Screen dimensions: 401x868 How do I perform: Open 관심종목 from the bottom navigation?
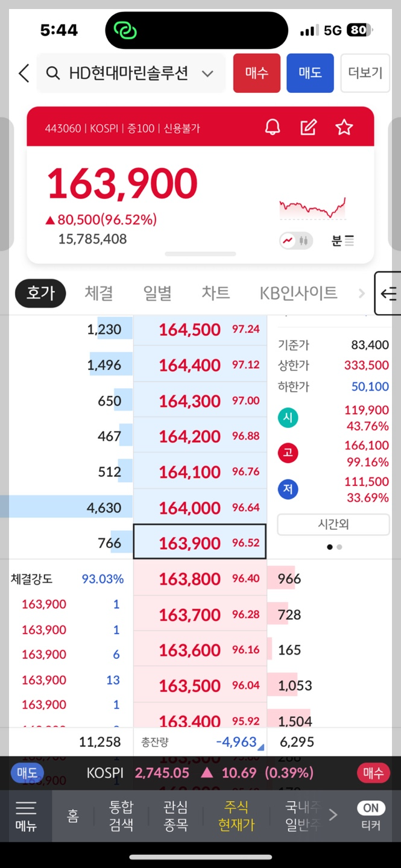click(x=175, y=816)
